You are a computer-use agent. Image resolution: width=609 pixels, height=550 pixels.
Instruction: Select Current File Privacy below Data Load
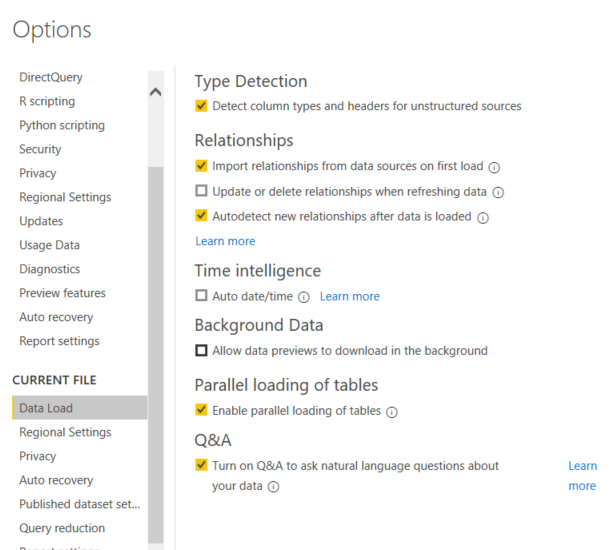point(38,456)
